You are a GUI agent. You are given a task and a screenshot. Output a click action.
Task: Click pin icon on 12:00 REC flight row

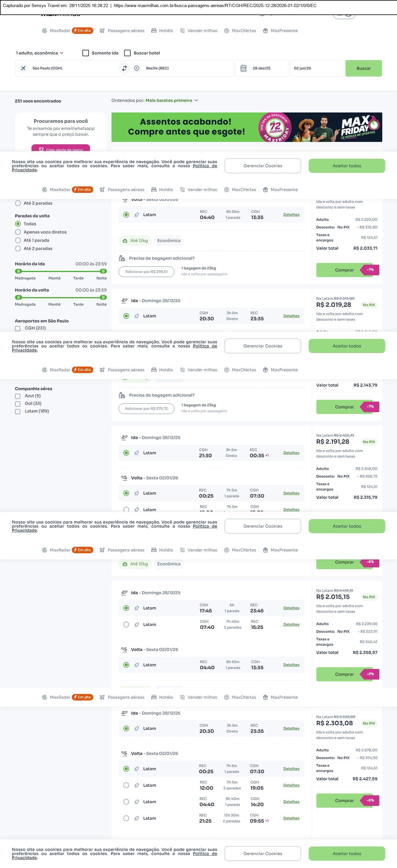pyautogui.click(x=136, y=785)
